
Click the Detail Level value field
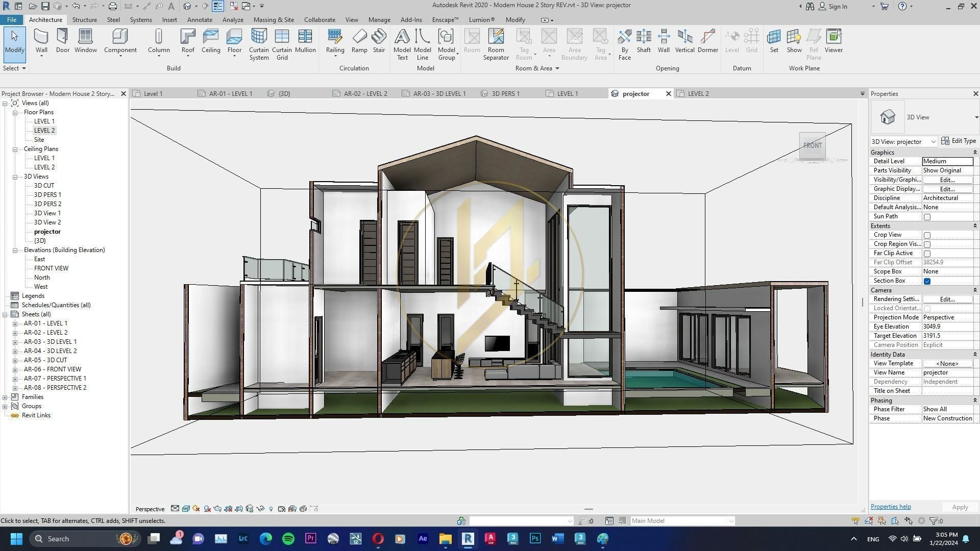coord(947,161)
